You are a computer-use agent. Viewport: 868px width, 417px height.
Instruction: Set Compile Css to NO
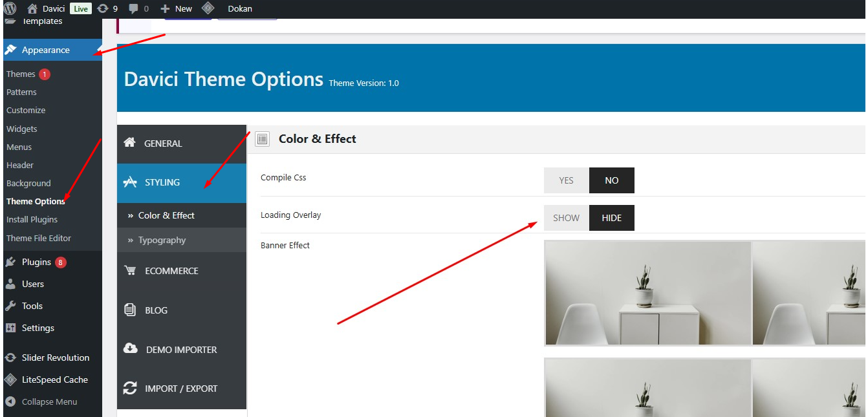tap(612, 180)
